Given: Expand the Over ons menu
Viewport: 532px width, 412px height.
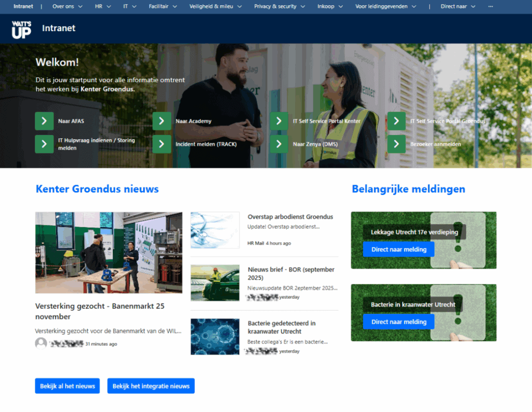Looking at the screenshot, I should click(67, 6).
